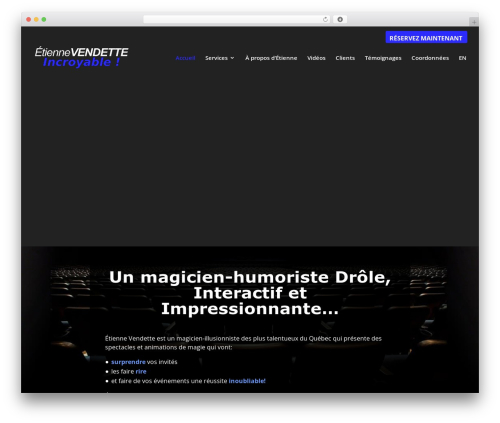The image size is (500, 423).
Task: Open the Vidéos menu item
Action: (x=316, y=58)
